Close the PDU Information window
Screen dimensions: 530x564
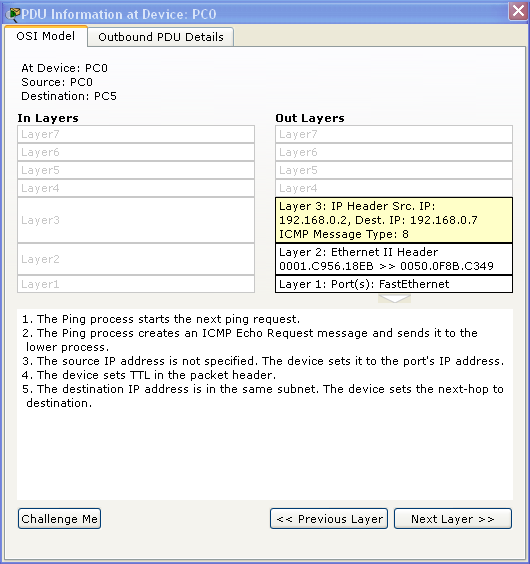pos(518,11)
